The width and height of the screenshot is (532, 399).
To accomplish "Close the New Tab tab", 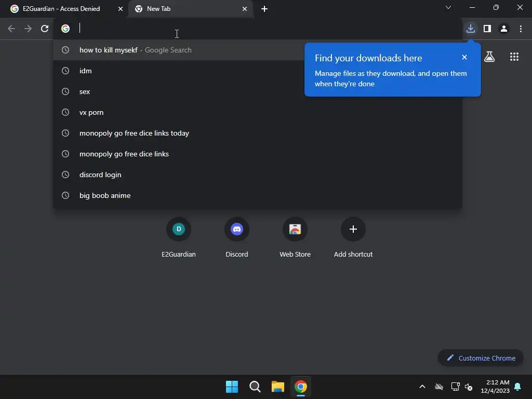I will click(245, 9).
